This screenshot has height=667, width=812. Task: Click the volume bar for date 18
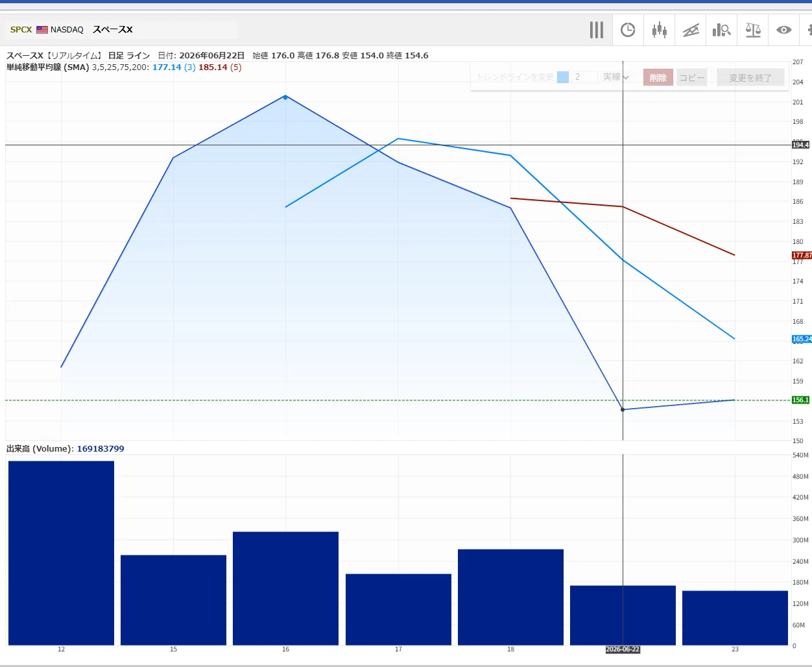(x=510, y=597)
